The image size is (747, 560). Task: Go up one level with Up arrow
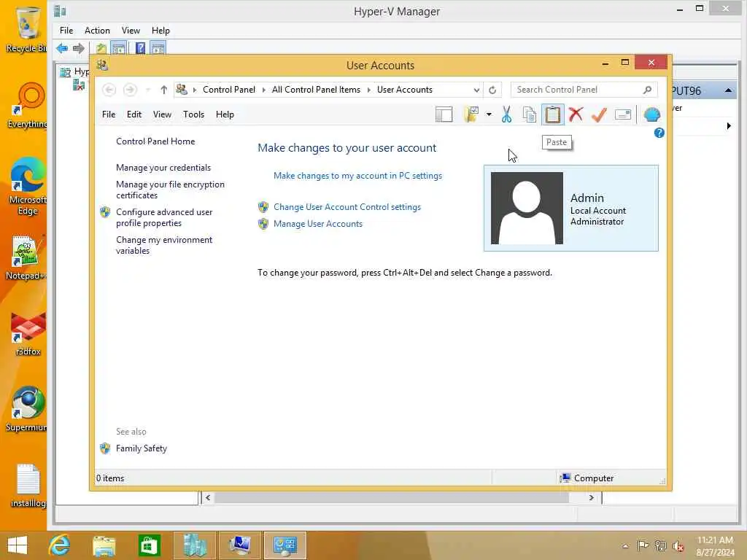(164, 90)
